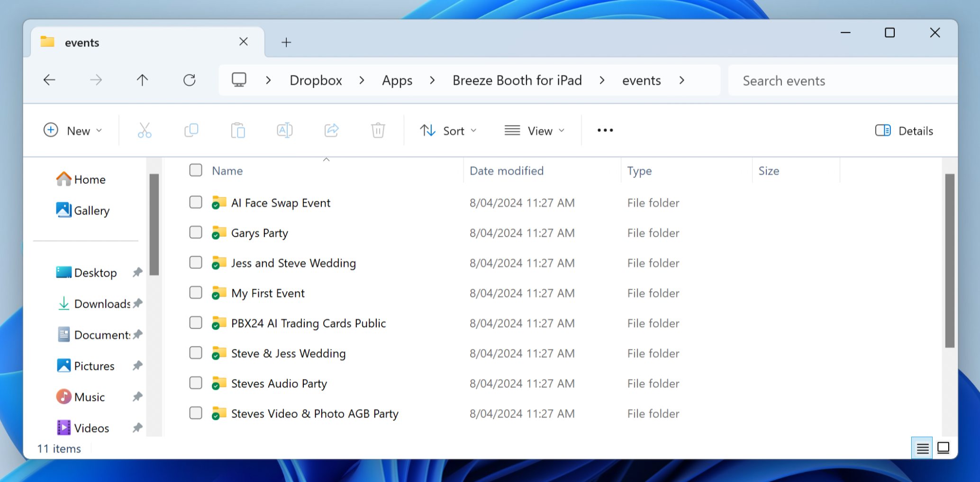The width and height of the screenshot is (980, 482).
Task: Check the box for Garys Party
Action: (x=196, y=232)
